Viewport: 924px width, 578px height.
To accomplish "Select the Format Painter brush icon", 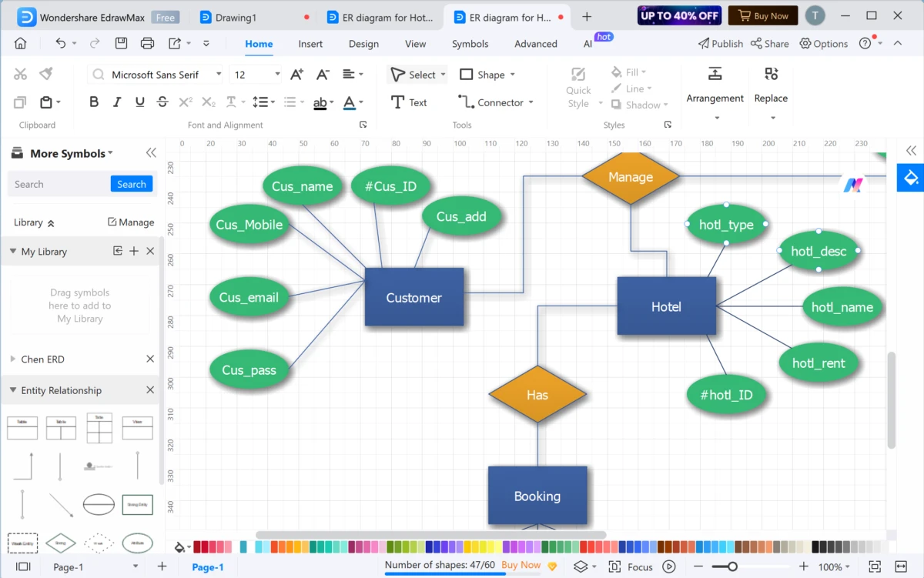I will pyautogui.click(x=46, y=74).
